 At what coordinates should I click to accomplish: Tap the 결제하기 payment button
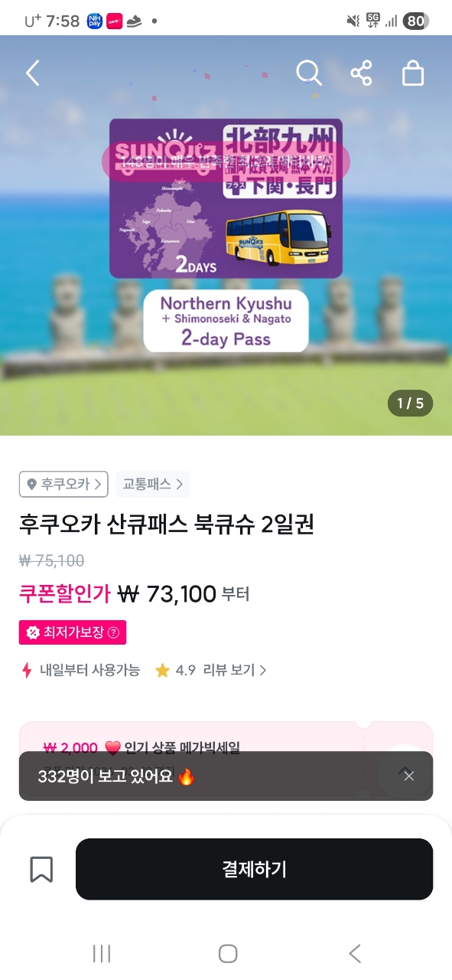254,869
